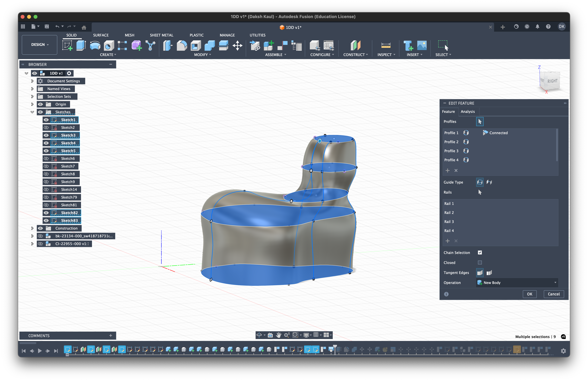This screenshot has width=588, height=381.
Task: Click the Pan hand navigation icon
Action: pos(279,335)
